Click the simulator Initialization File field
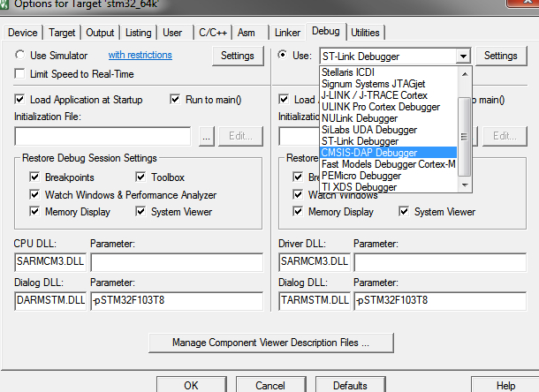 [x=102, y=136]
